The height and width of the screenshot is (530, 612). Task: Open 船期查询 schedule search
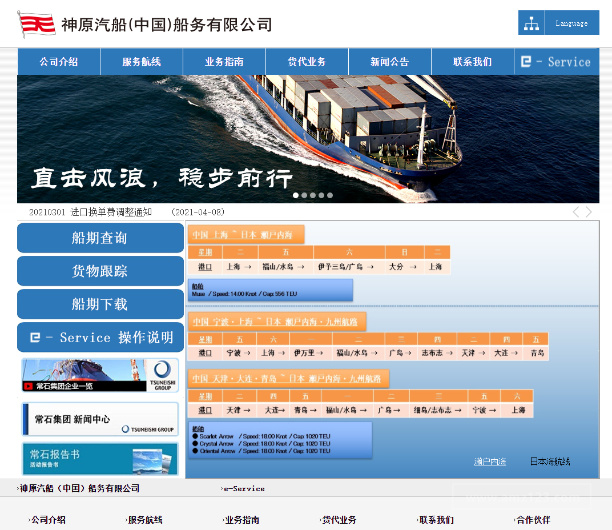100,238
